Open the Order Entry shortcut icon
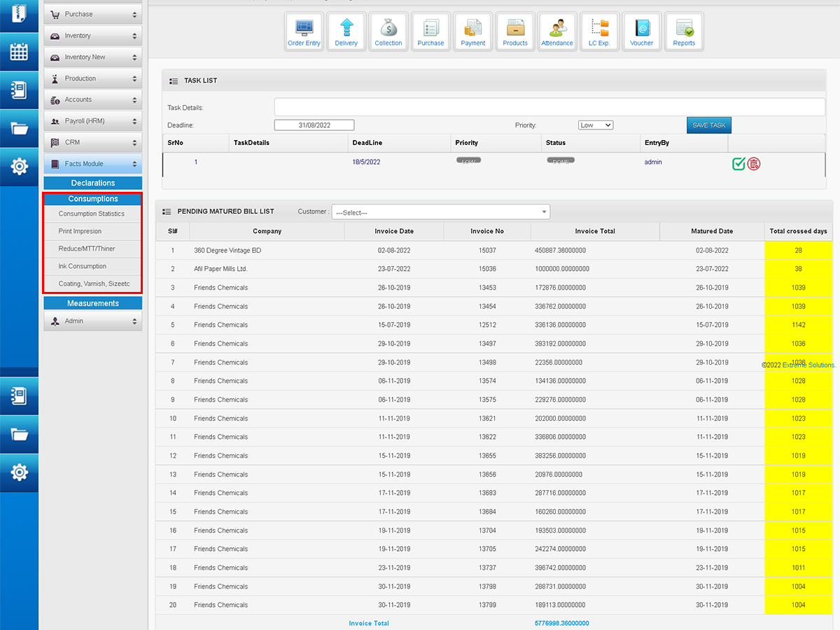840x630 pixels. pos(304,31)
